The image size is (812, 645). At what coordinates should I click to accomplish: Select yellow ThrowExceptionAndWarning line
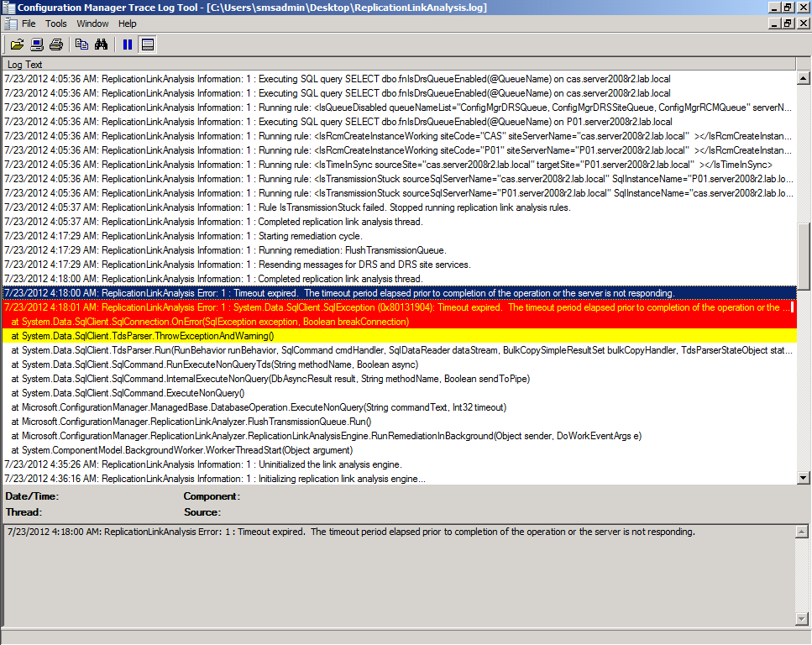pos(399,336)
